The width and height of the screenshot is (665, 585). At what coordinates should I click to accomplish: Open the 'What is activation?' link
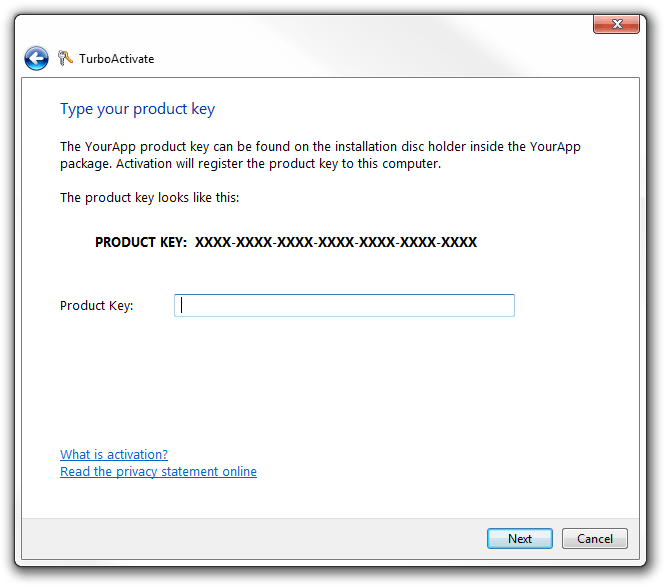114,454
